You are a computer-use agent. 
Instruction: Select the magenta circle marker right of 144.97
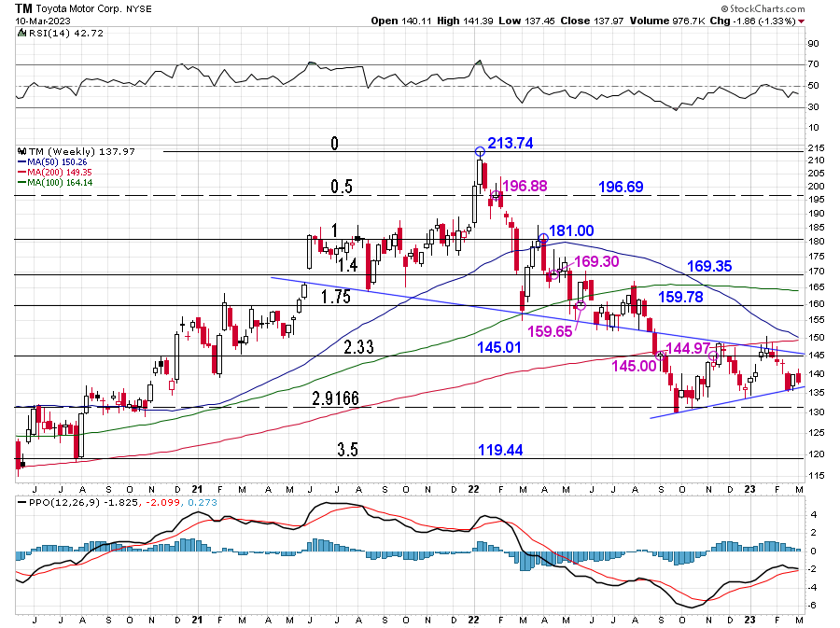(x=713, y=356)
